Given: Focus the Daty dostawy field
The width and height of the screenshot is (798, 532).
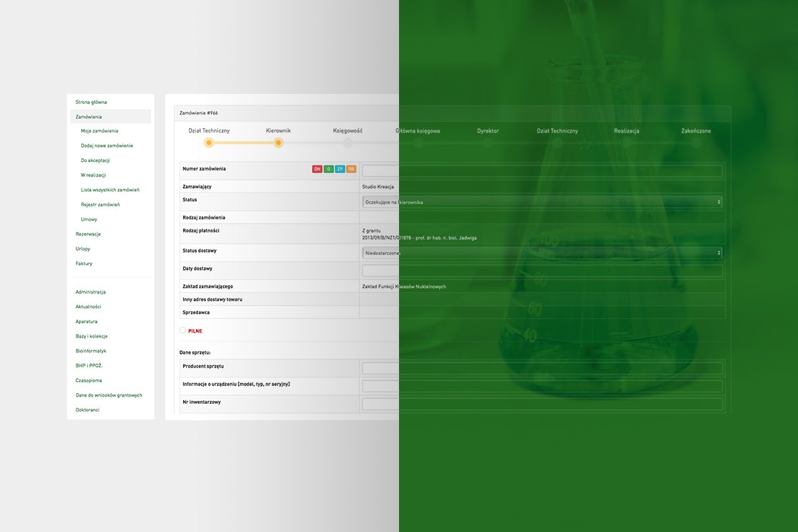Looking at the screenshot, I should coord(541,271).
